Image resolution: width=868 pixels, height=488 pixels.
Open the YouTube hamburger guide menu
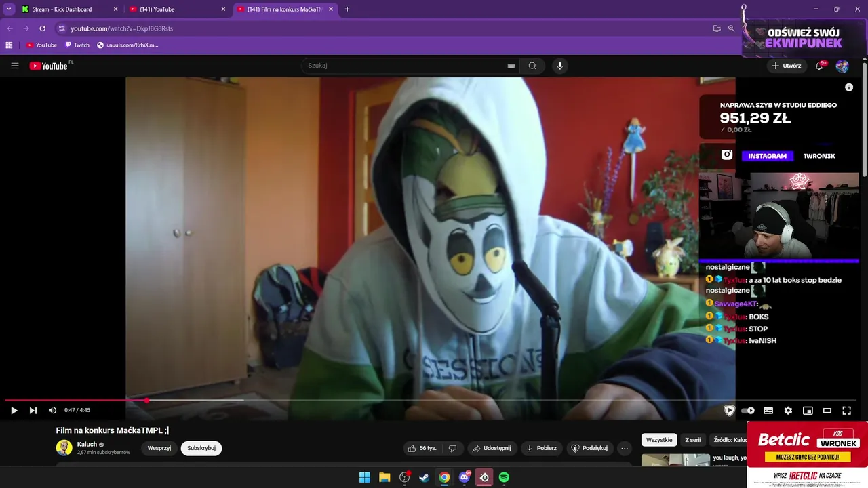pyautogui.click(x=15, y=66)
